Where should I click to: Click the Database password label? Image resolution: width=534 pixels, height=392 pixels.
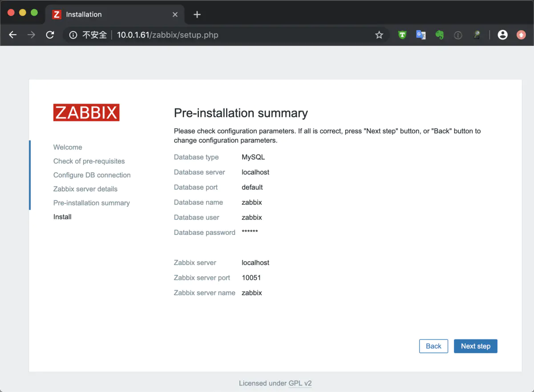coord(205,232)
